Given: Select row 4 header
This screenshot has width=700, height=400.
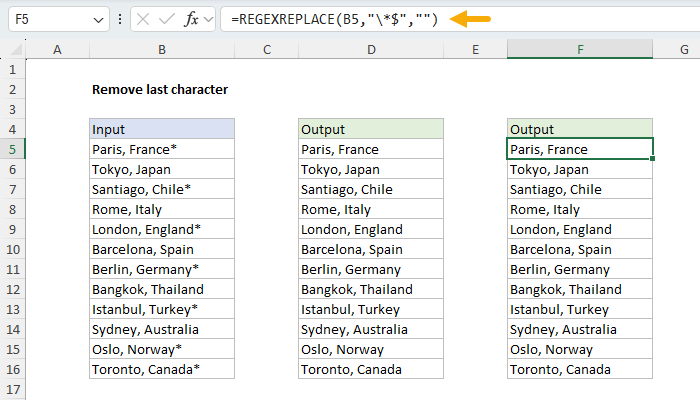Looking at the screenshot, I should click(12, 129).
